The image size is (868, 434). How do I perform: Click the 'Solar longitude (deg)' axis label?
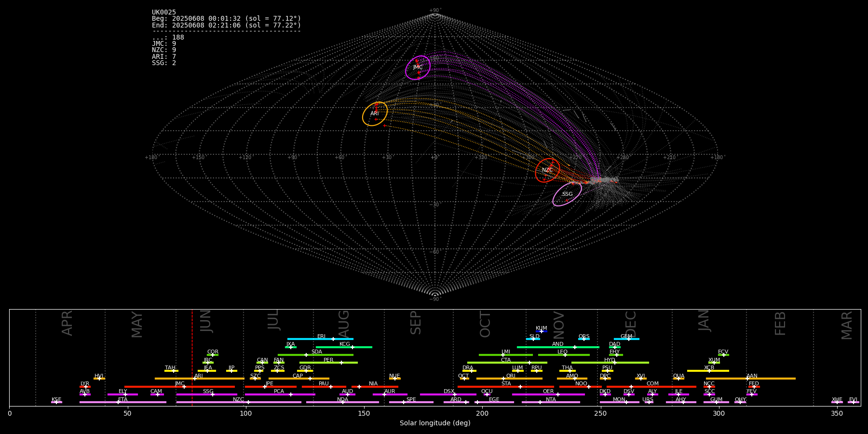click(x=435, y=423)
